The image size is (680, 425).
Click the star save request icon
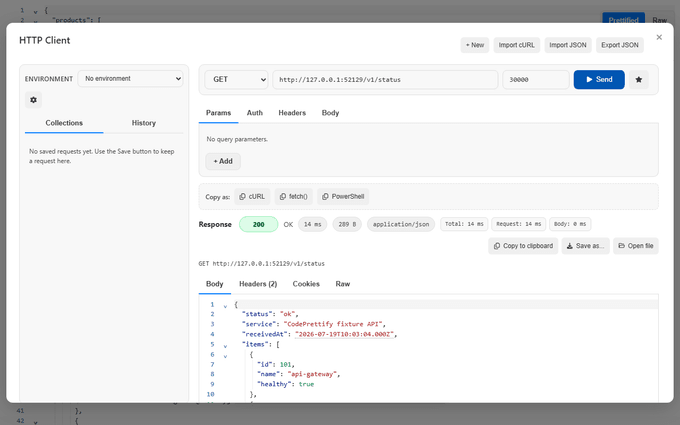tap(638, 79)
